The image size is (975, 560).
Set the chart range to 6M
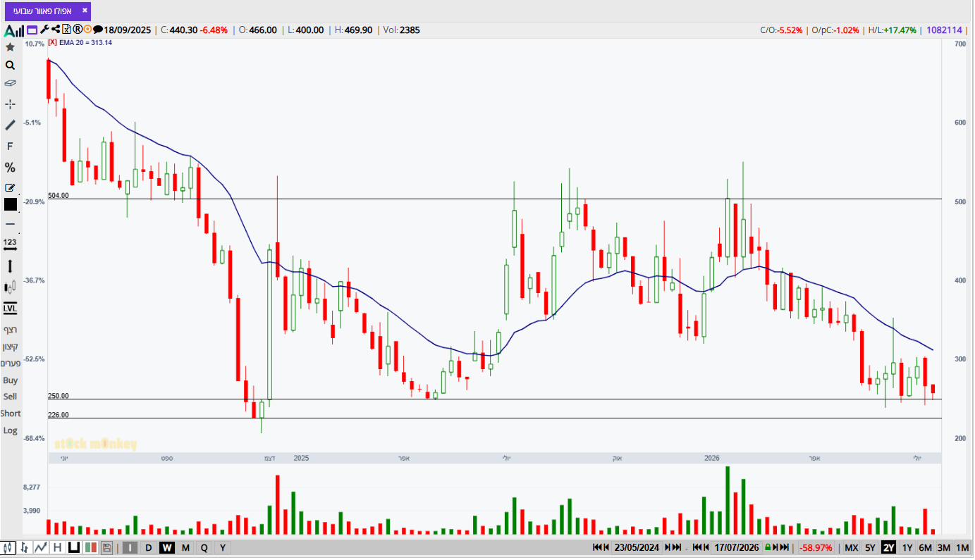tap(926, 547)
